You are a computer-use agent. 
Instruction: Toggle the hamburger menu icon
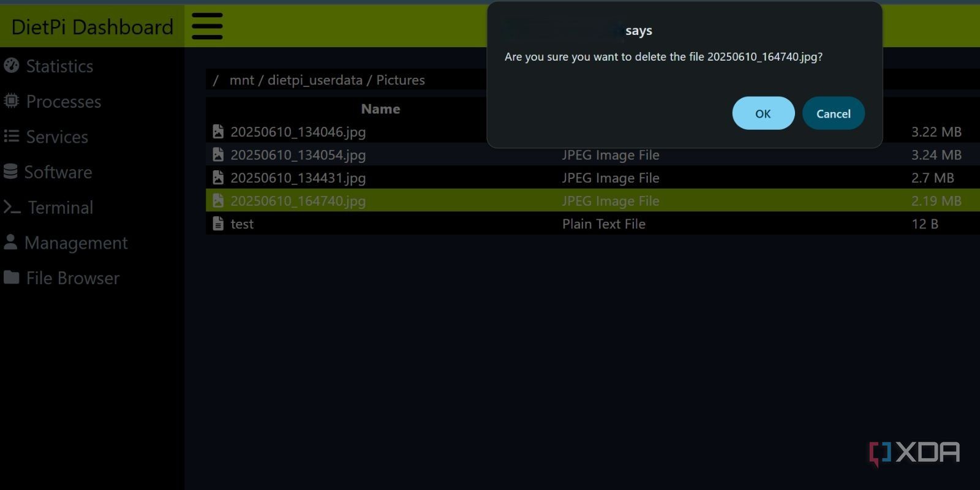pyautogui.click(x=207, y=26)
